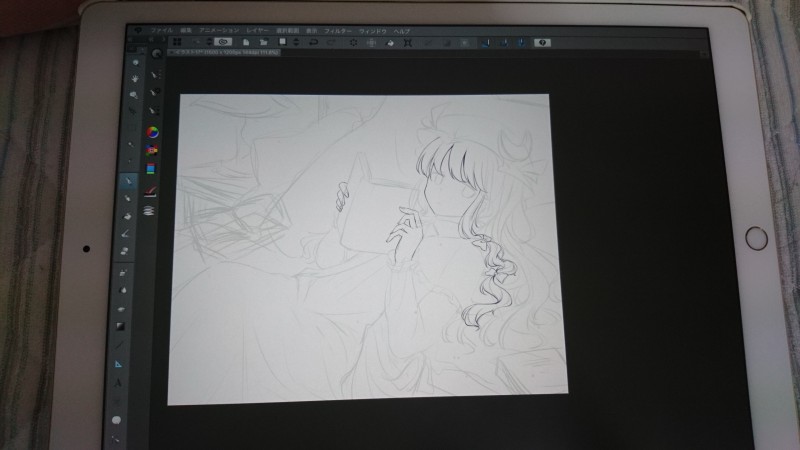The width and height of the screenshot is (800, 450).
Task: Select the Eyedropper tool
Action: [x=130, y=161]
